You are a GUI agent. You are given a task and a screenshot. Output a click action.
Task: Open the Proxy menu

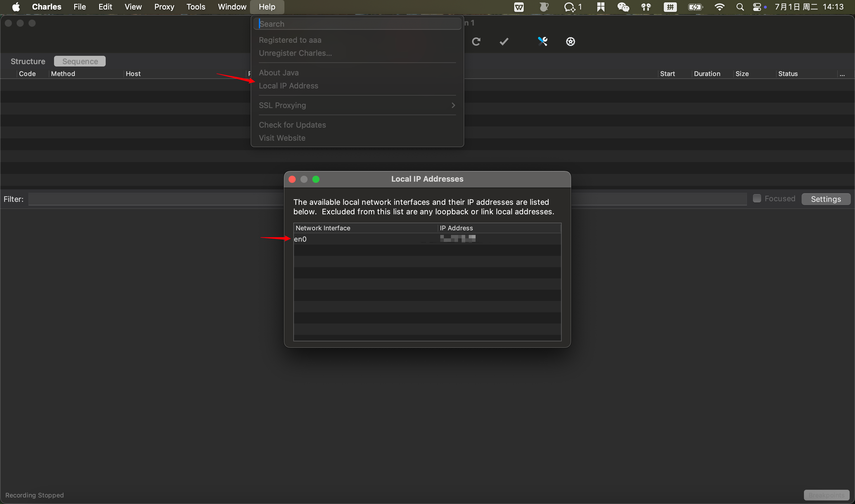click(164, 7)
